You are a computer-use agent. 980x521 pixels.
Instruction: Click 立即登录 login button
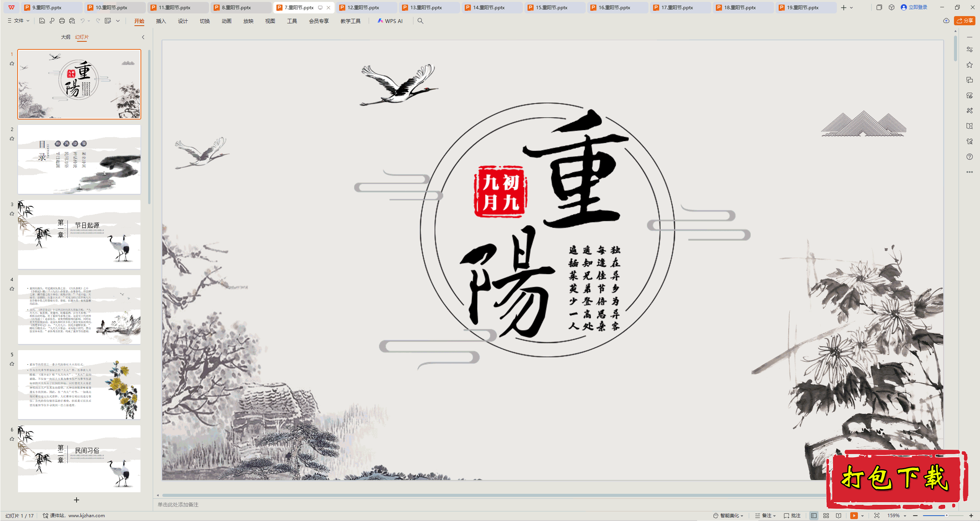[x=914, y=7]
